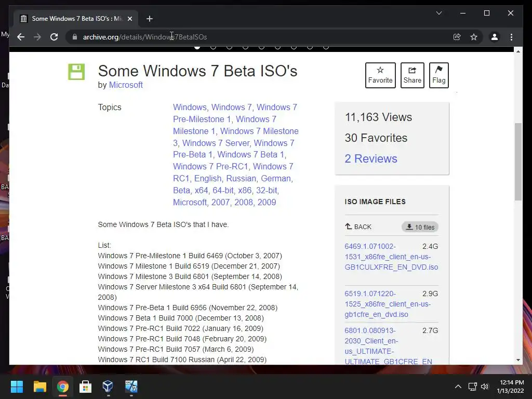
Task: Click the line 'Windows 7 Beta 1 Build 7000'
Action: pyautogui.click(x=181, y=318)
